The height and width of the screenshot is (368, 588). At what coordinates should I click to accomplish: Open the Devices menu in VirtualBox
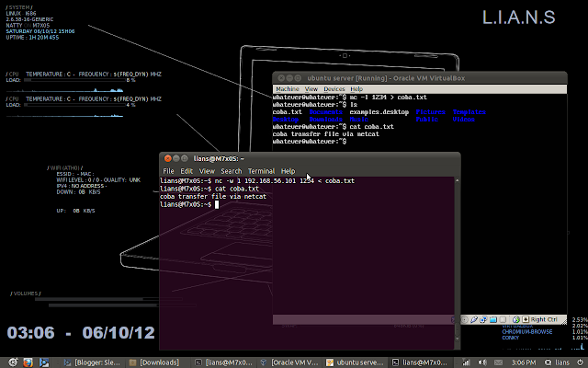[x=334, y=89]
